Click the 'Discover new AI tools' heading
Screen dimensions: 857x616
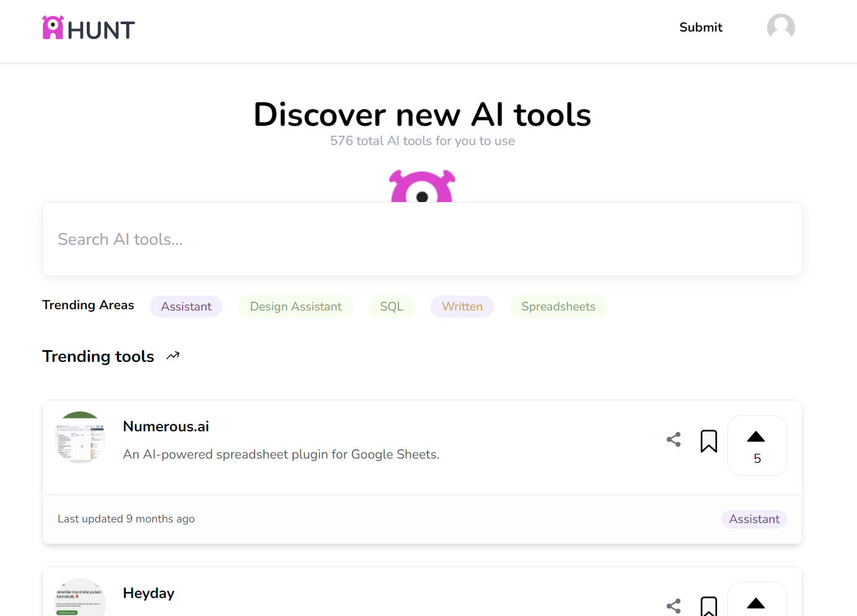coord(422,115)
